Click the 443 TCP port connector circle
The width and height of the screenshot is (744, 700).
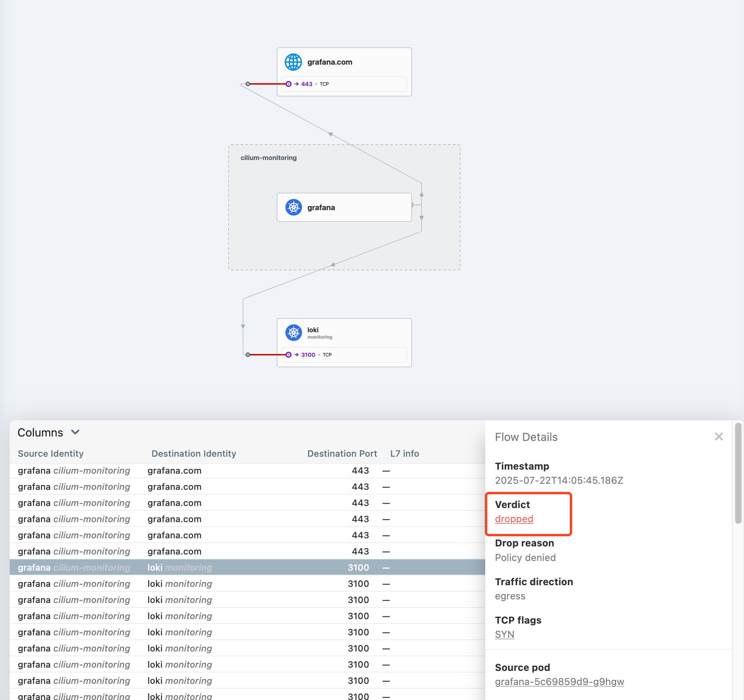point(288,84)
